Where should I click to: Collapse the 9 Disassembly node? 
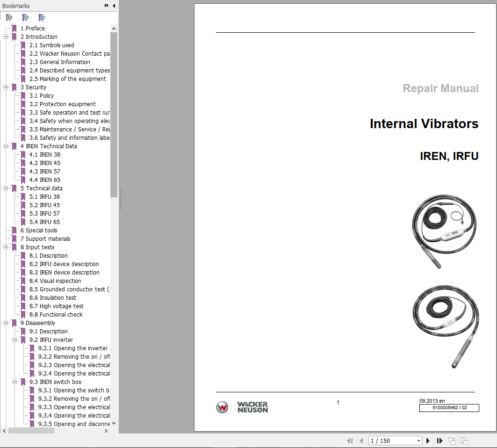point(6,323)
